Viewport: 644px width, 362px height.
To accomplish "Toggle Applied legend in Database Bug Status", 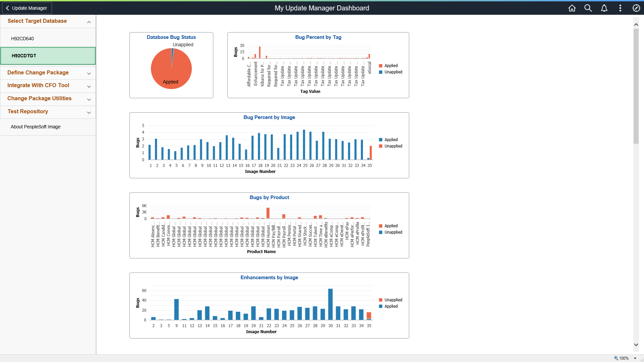I will (x=170, y=82).
